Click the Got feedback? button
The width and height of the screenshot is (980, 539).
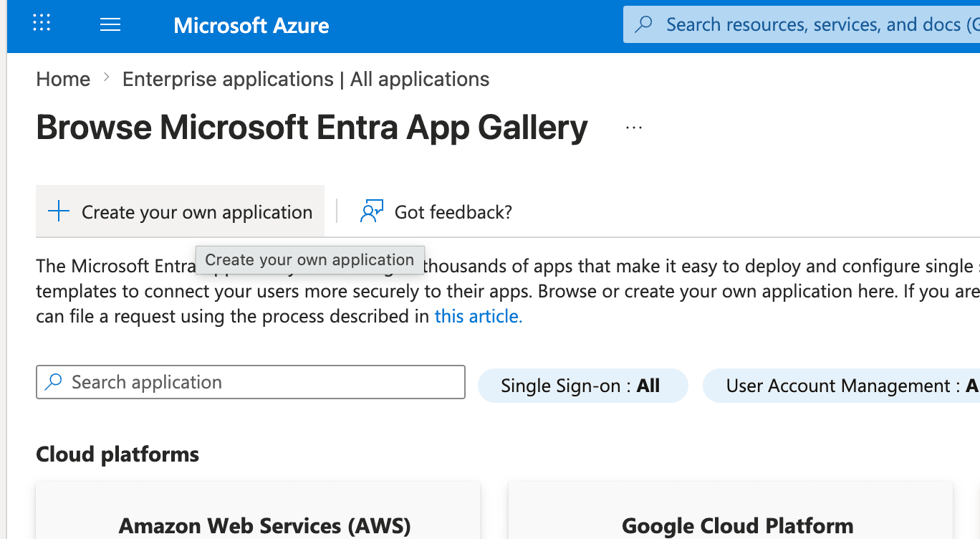(x=436, y=211)
